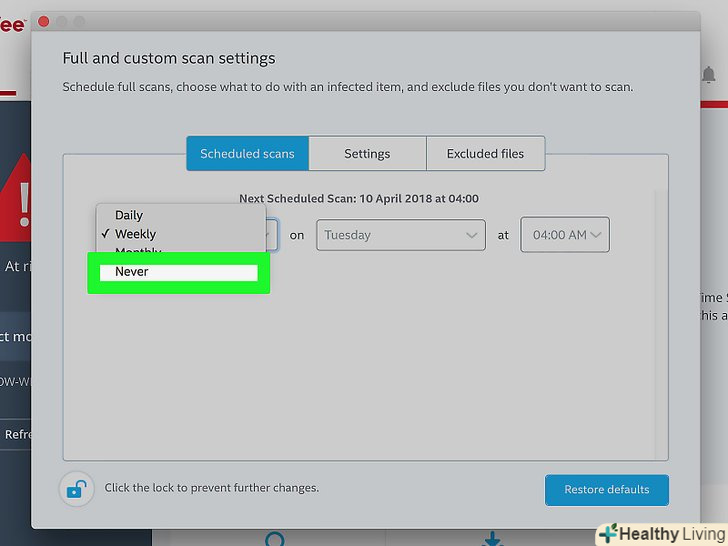Screen dimensions: 728x546
Task: Open the Excluded files tab
Action: click(x=485, y=154)
